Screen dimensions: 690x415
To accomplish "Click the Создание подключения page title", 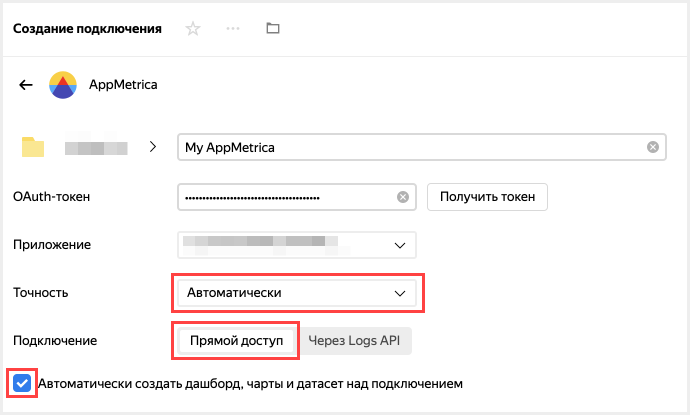I will (x=87, y=29).
